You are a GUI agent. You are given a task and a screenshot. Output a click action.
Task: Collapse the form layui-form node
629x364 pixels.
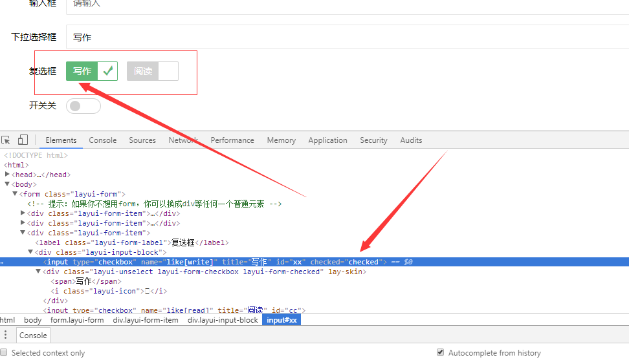tap(15, 193)
